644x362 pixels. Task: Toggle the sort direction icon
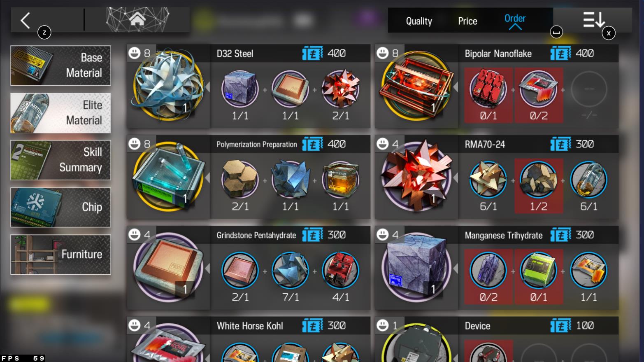593,20
